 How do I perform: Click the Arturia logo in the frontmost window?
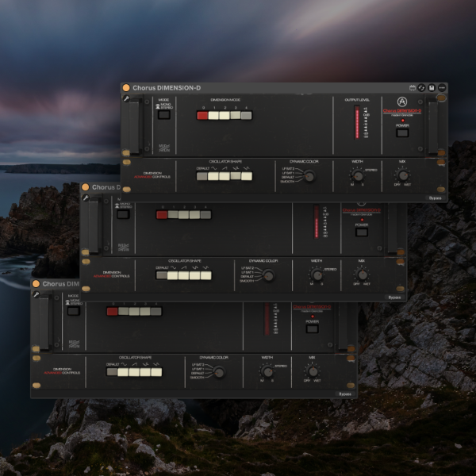pyautogui.click(x=402, y=102)
